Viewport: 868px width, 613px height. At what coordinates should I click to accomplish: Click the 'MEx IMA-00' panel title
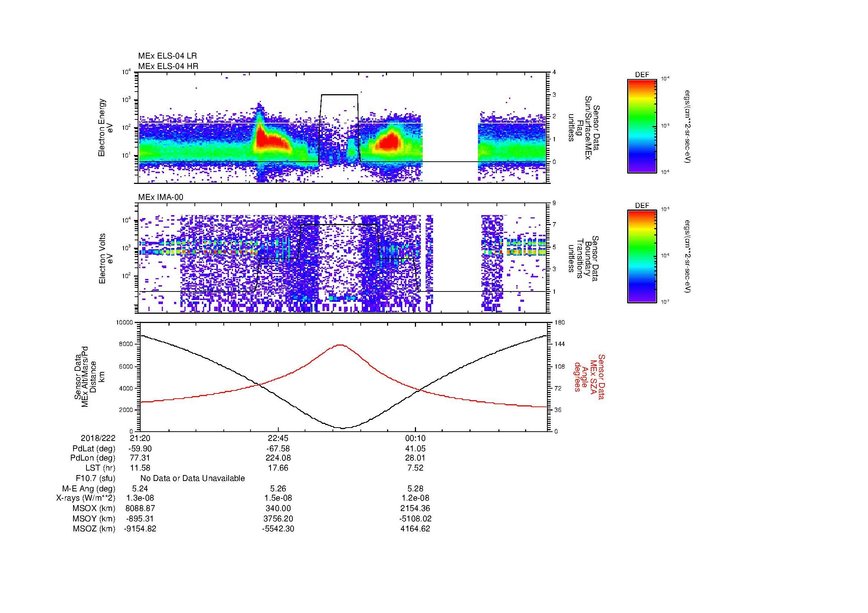(x=161, y=197)
